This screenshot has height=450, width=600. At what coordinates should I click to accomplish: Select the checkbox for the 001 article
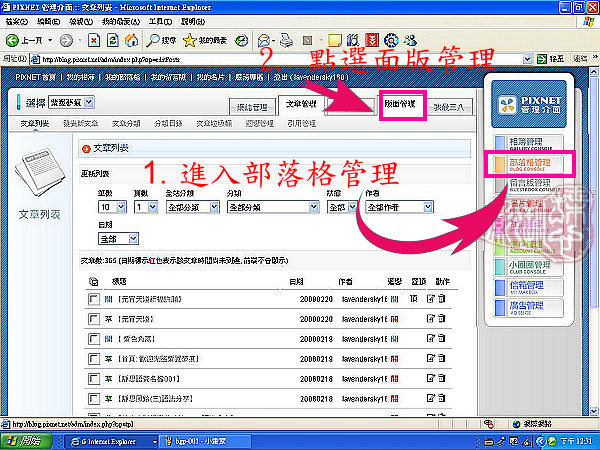[93, 379]
